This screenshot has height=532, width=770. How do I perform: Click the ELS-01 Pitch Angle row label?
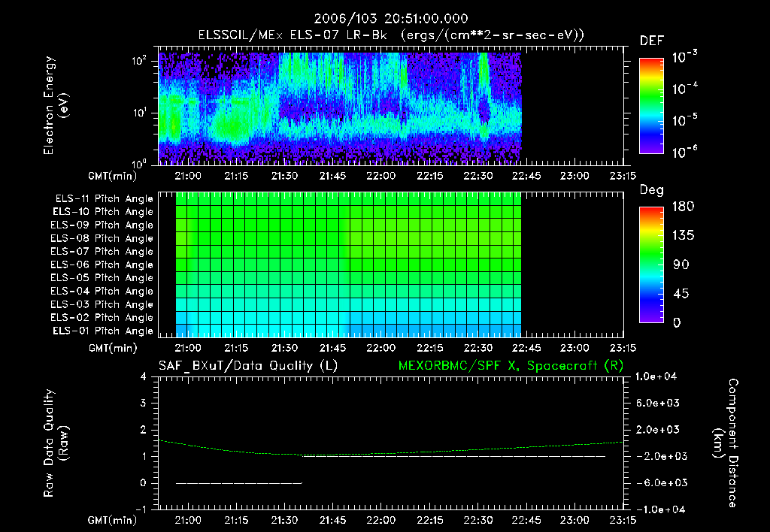tap(103, 331)
